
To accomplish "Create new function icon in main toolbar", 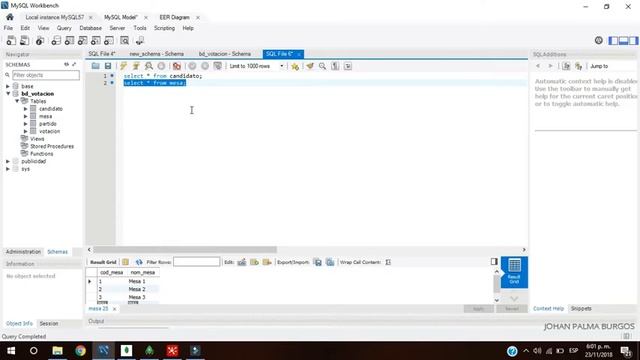I will pyautogui.click(x=109, y=40).
